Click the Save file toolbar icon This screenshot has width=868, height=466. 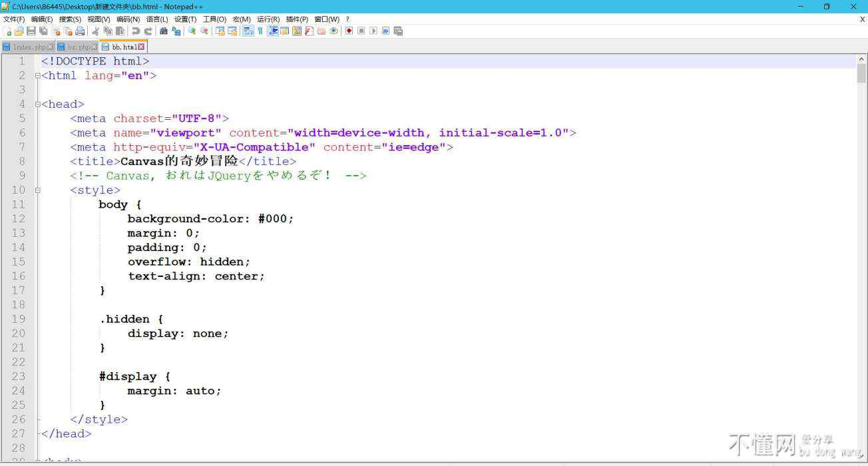[31, 31]
